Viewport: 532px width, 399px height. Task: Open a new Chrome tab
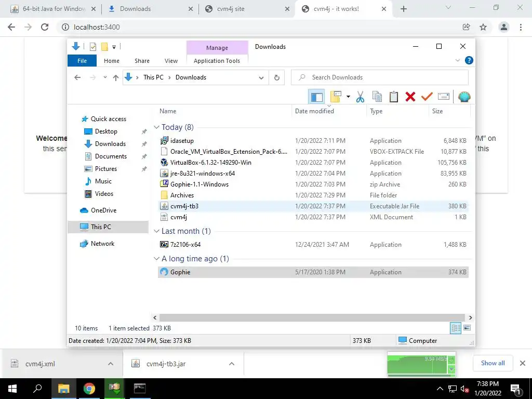point(403,9)
